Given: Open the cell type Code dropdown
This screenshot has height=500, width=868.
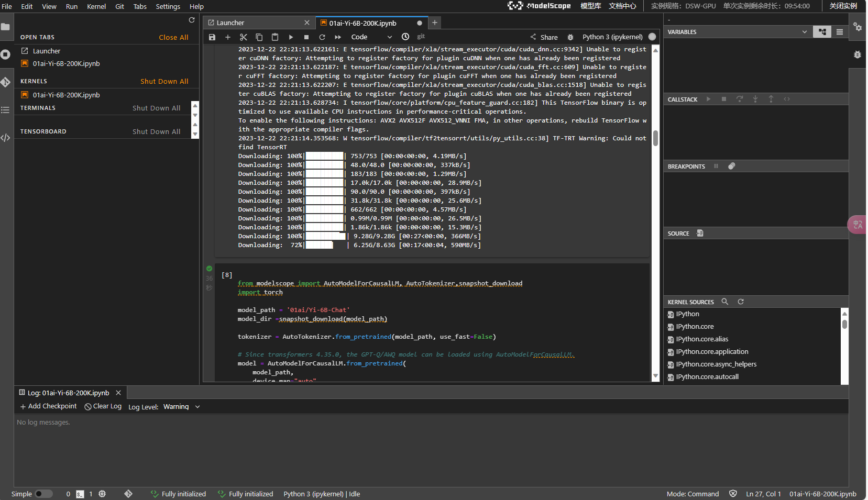Looking at the screenshot, I should click(371, 37).
